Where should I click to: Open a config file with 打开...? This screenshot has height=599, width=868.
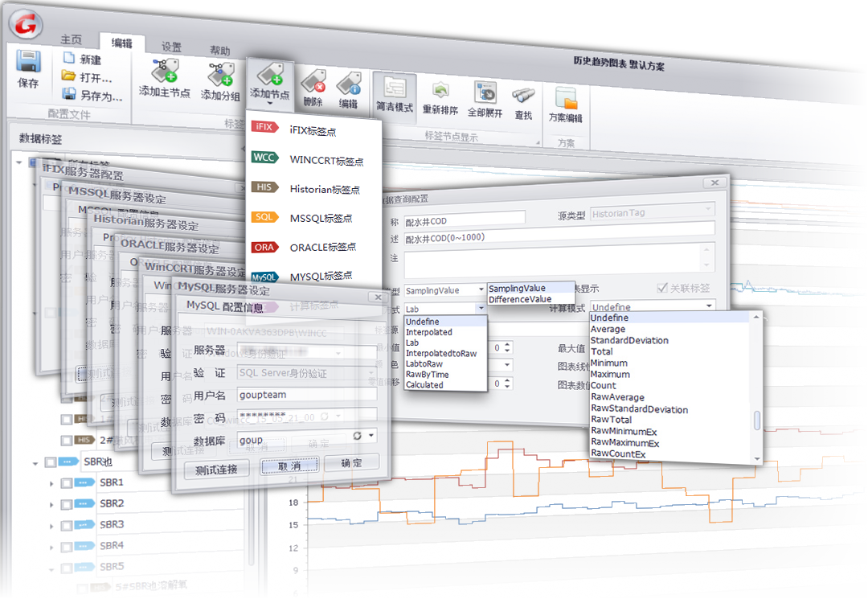(87, 77)
